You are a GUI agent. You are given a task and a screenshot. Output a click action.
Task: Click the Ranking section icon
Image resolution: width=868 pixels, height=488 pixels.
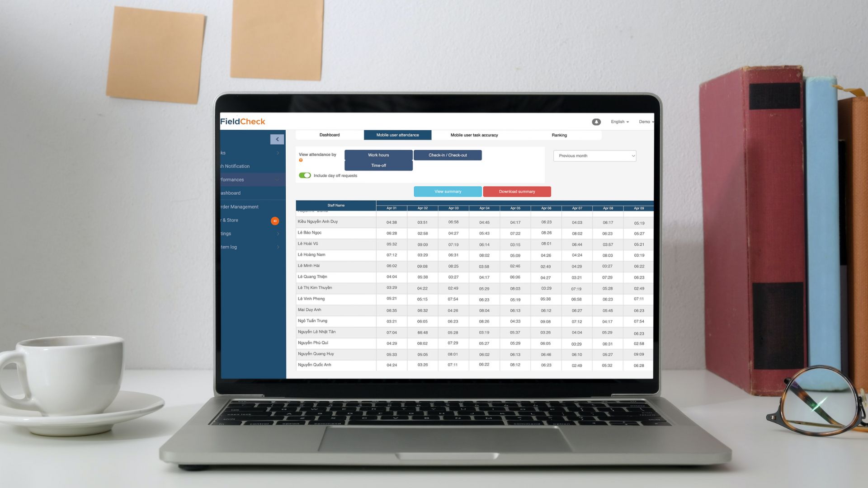pos(559,135)
